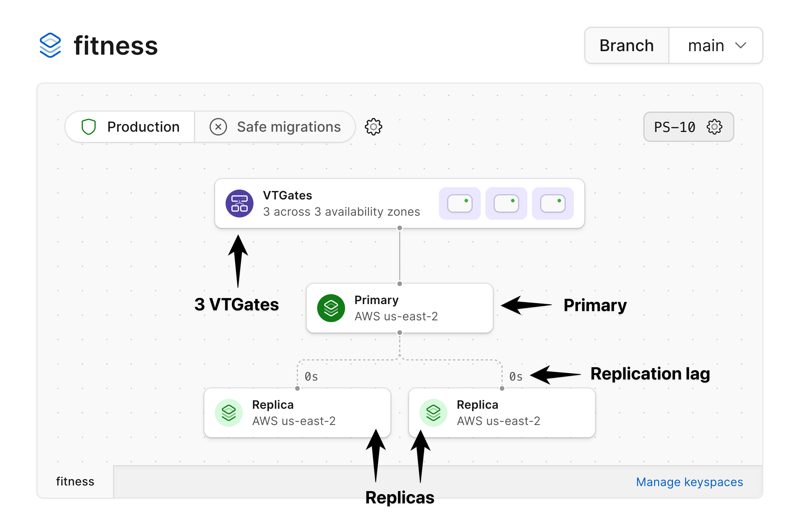Click the third VTGate status indicator
The image size is (800, 532).
click(552, 203)
